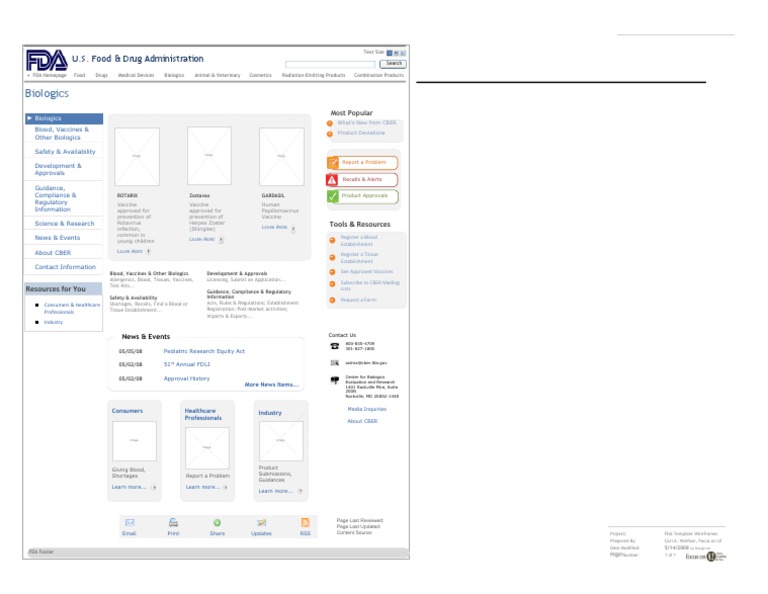The height and width of the screenshot is (594, 768).
Task: Open the FDA Homepage nav link
Action: [x=49, y=75]
